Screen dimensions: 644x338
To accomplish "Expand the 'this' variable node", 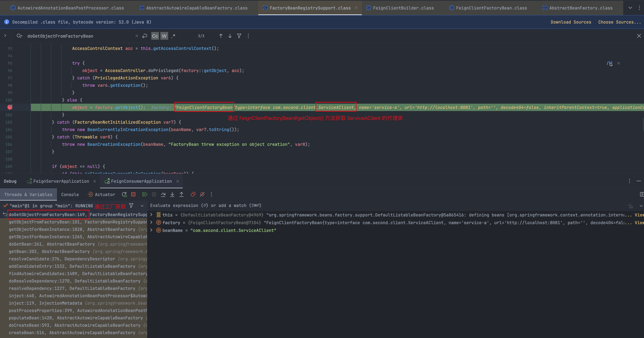I will (x=151, y=215).
